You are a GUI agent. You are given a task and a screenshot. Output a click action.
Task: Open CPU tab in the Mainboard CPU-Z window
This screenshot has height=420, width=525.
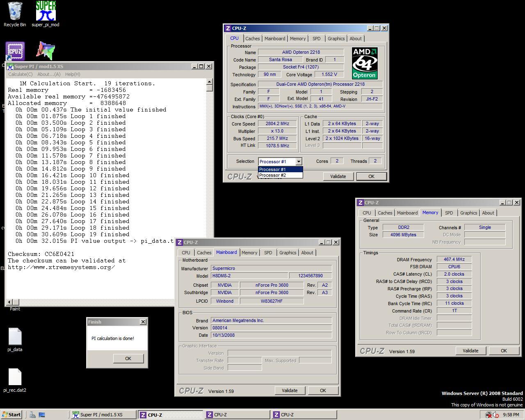click(x=186, y=253)
